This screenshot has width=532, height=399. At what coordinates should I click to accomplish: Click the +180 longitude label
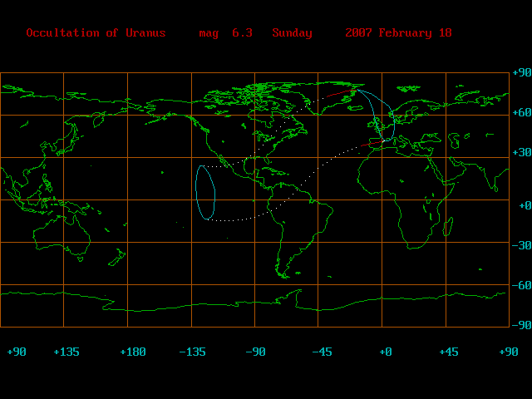coord(133,352)
